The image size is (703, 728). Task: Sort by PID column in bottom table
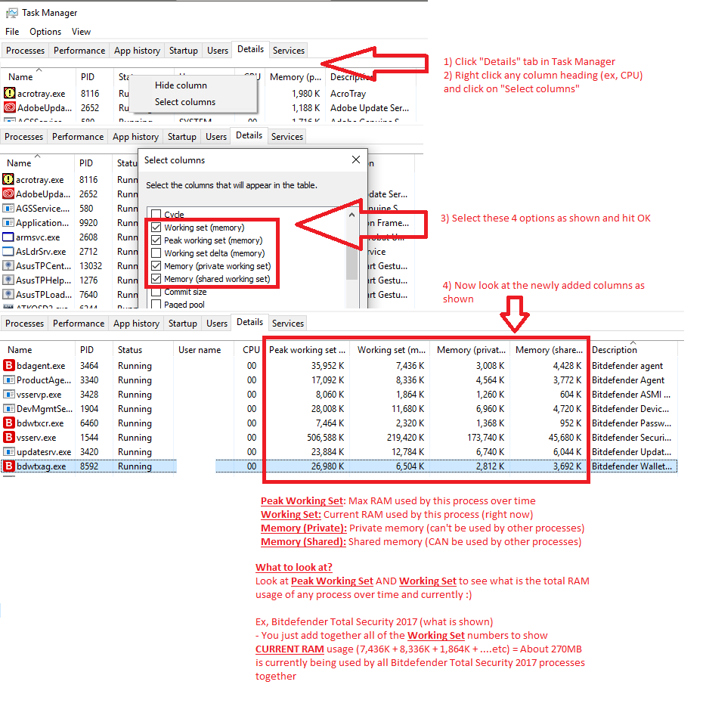[93, 349]
